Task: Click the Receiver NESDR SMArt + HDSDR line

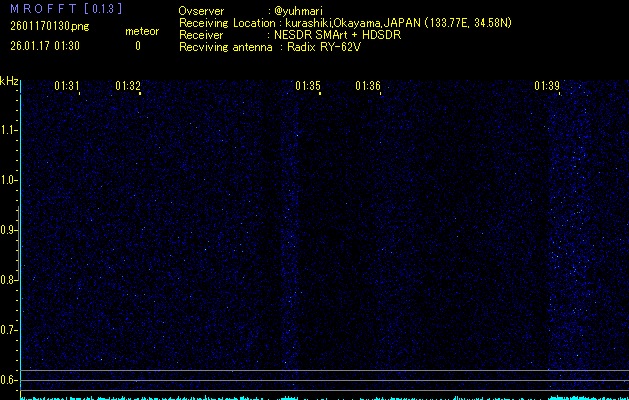Action: [290, 35]
